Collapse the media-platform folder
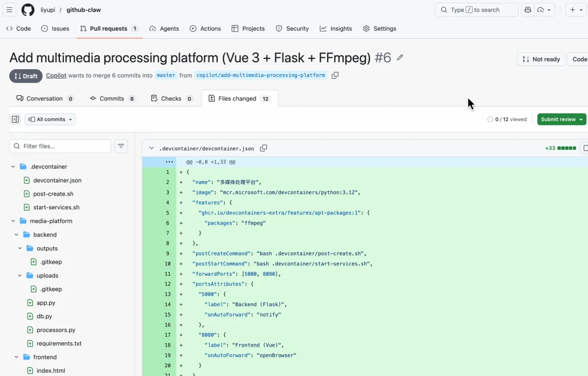The image size is (588, 376). 13,221
